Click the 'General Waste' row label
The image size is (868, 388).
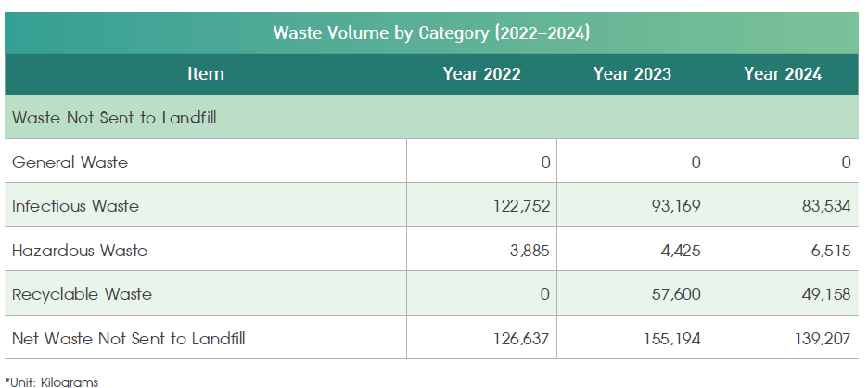coord(70,162)
